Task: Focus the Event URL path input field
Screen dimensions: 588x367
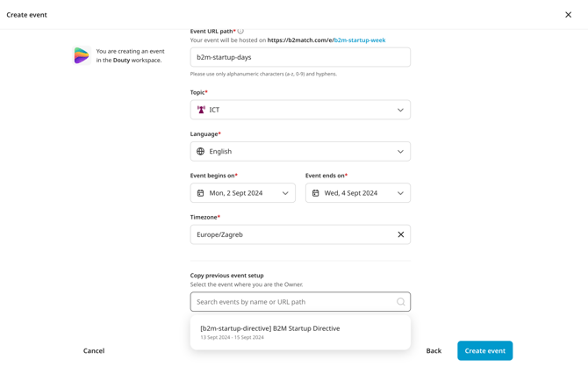Action: coord(300,57)
